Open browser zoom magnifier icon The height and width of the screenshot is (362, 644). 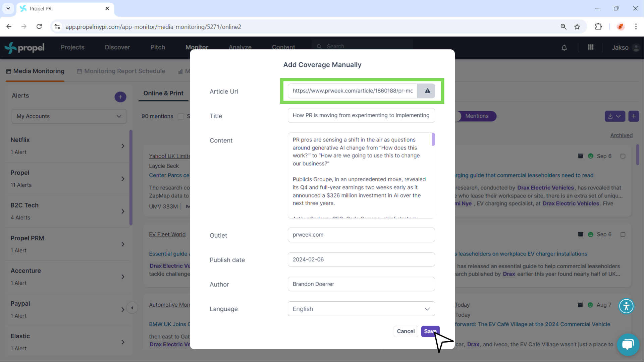coord(563,26)
